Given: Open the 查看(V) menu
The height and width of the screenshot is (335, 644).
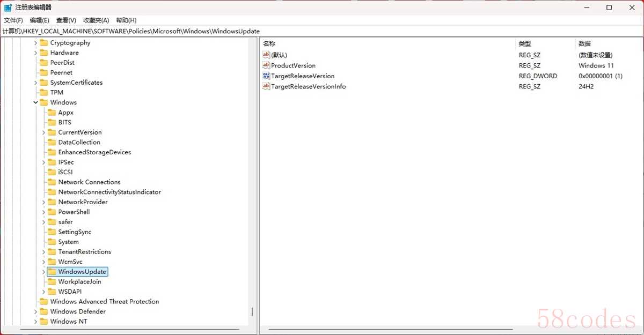Looking at the screenshot, I should click(x=66, y=20).
